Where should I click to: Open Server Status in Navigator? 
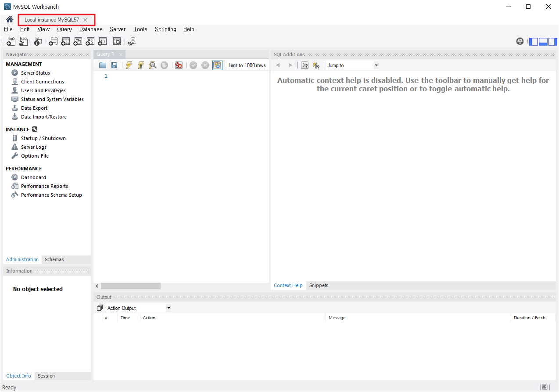click(36, 73)
